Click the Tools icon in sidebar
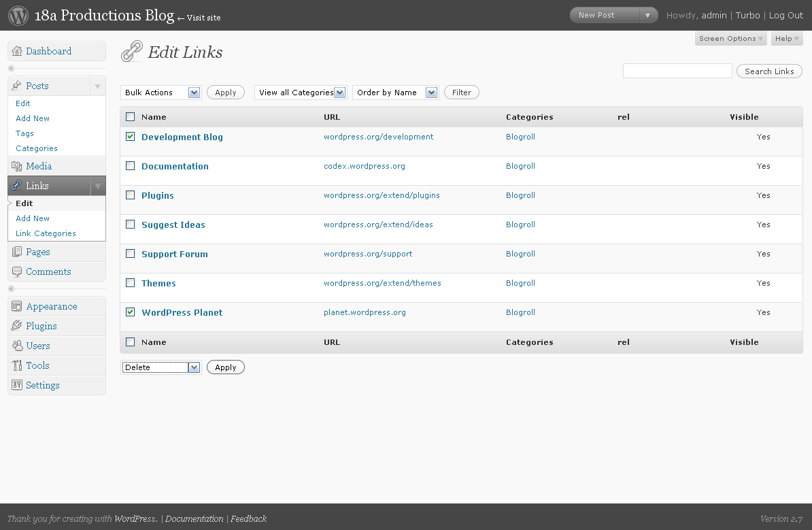 (x=17, y=365)
